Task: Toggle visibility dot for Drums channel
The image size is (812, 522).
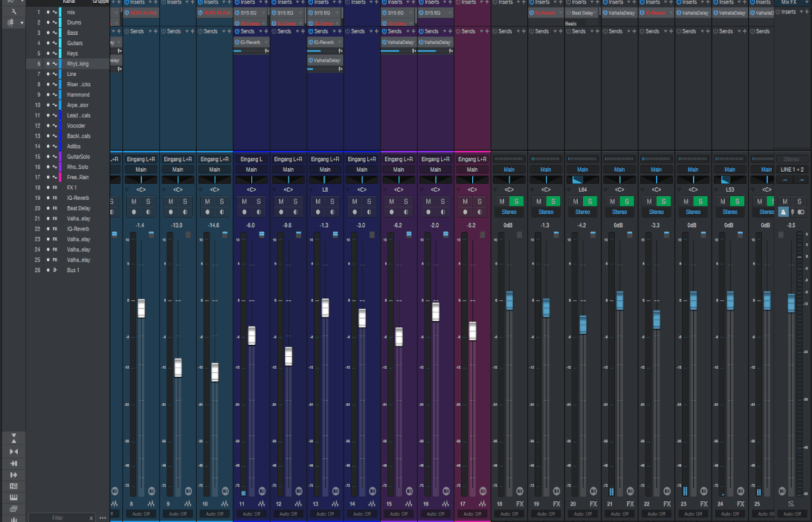Action: pos(48,22)
